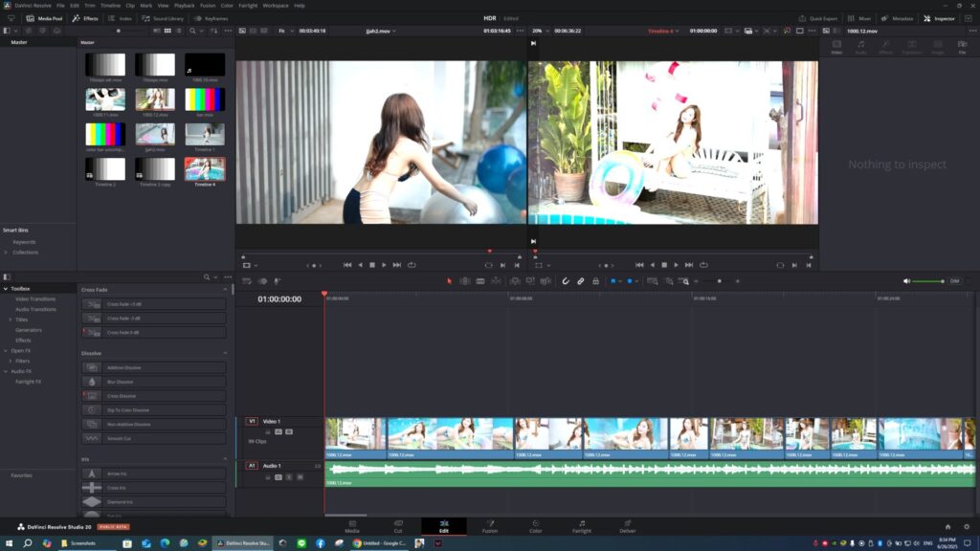980x551 pixels.
Task: Click the Custom Zoom magnifier icon
Action: [x=683, y=281]
